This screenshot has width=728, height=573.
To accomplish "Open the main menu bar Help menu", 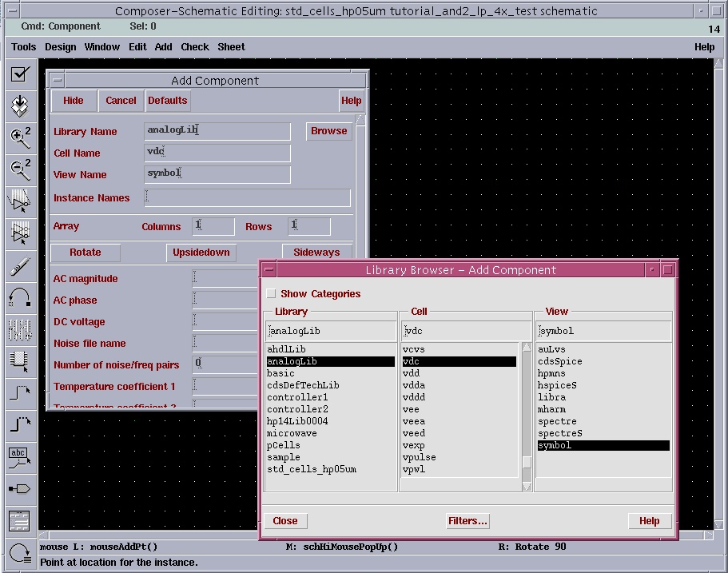I will 704,47.
